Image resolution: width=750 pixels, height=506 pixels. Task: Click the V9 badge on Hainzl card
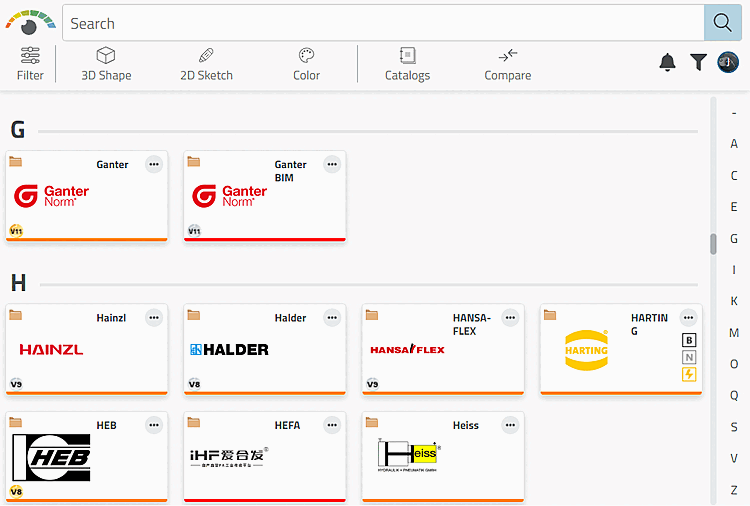(x=16, y=384)
